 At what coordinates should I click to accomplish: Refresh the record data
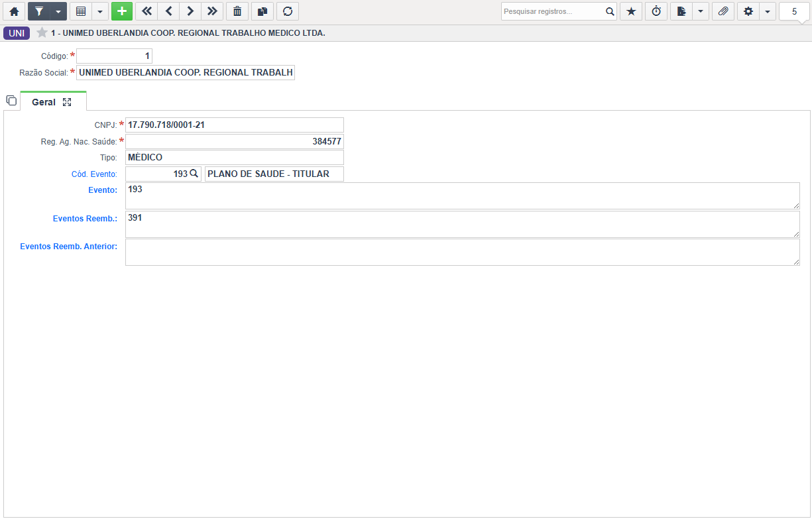tap(288, 11)
